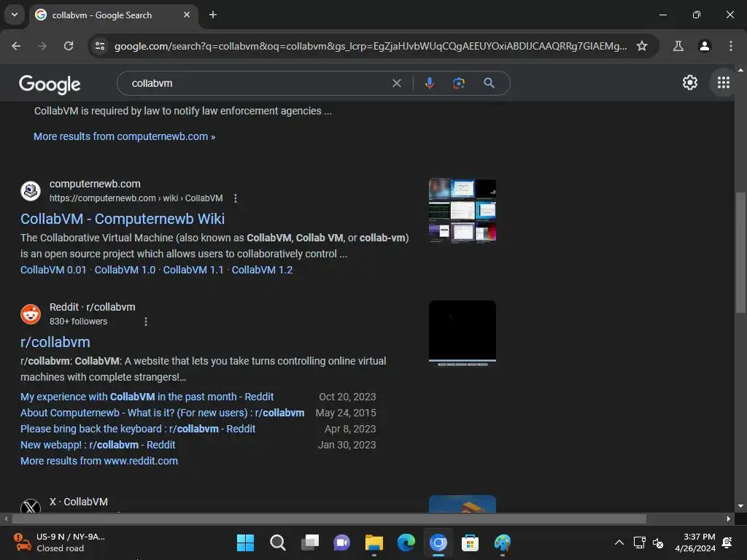The height and width of the screenshot is (560, 747).
Task: Go back to the previous page
Action: [x=16, y=46]
